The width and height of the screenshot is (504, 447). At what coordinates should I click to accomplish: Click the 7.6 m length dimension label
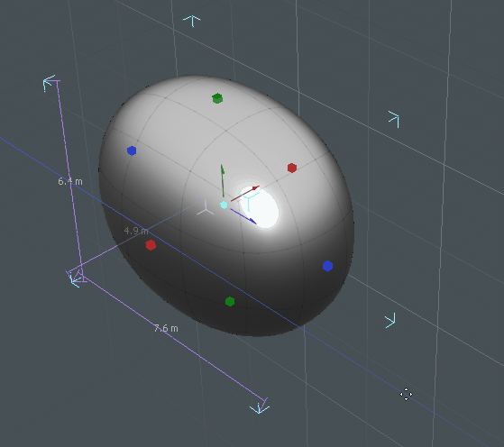click(166, 328)
